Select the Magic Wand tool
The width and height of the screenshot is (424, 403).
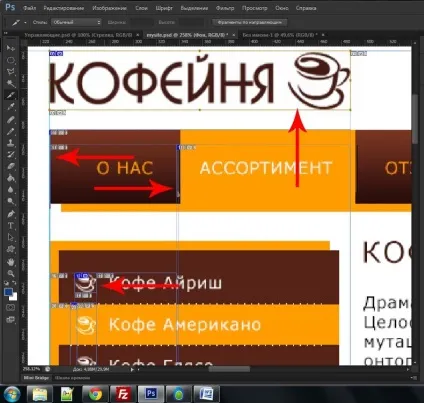tap(11, 83)
